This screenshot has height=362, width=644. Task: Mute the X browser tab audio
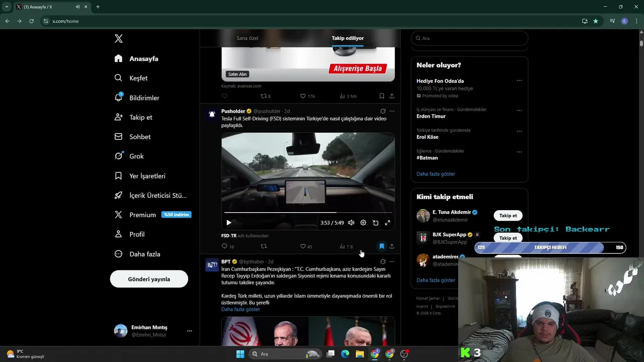click(x=78, y=7)
